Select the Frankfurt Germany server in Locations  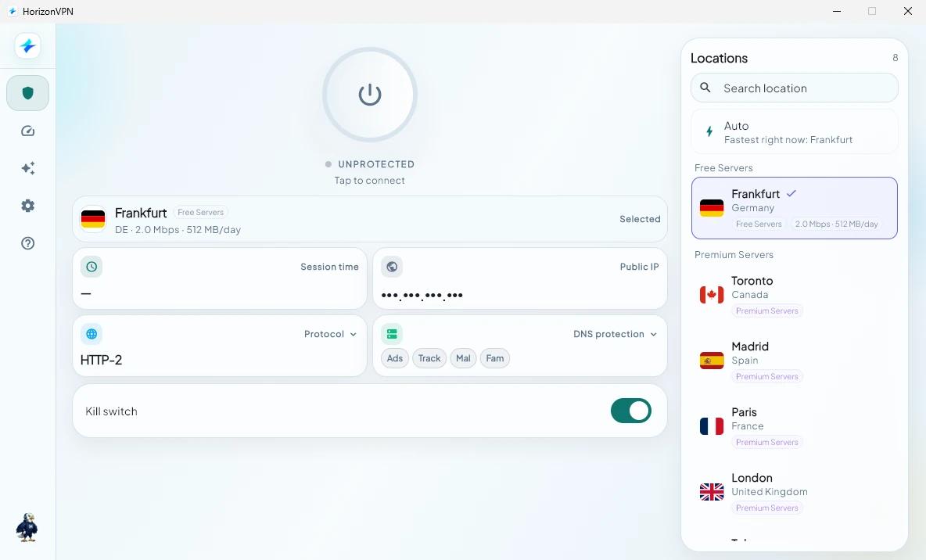click(x=795, y=208)
